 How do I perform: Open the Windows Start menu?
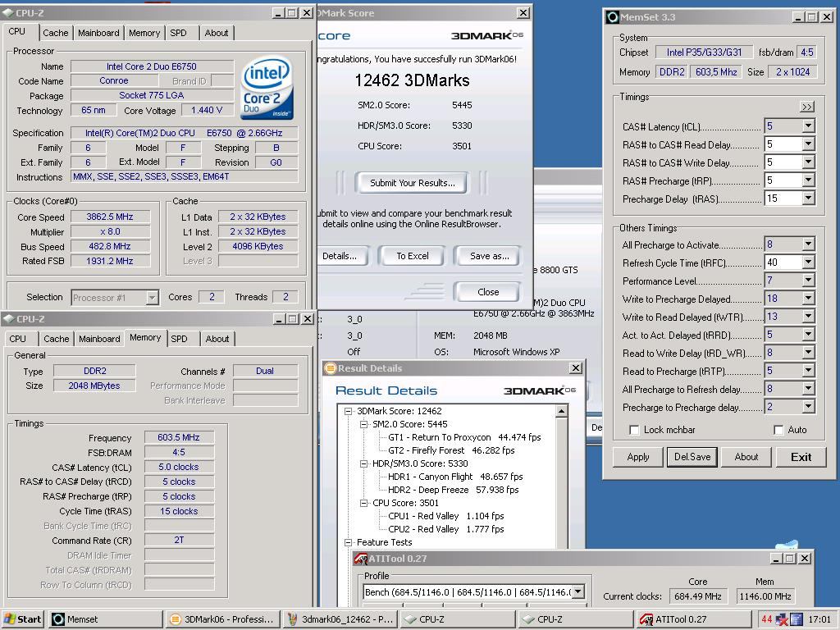(x=22, y=619)
